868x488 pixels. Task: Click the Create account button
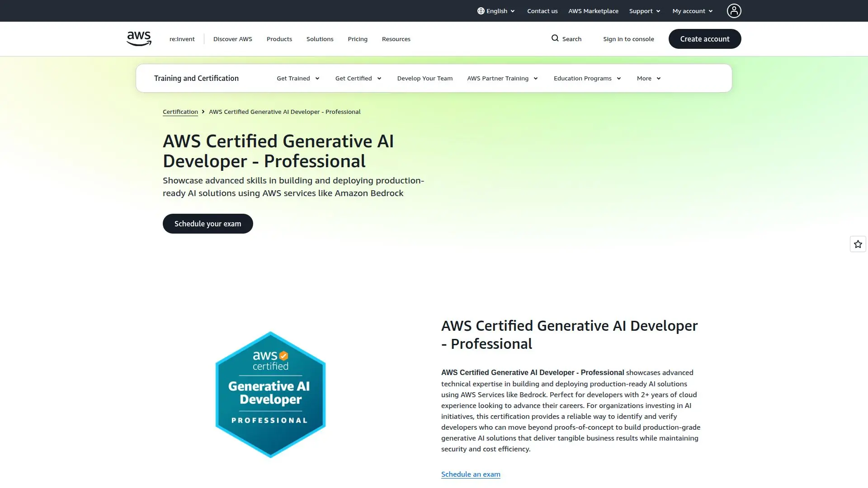pos(704,39)
